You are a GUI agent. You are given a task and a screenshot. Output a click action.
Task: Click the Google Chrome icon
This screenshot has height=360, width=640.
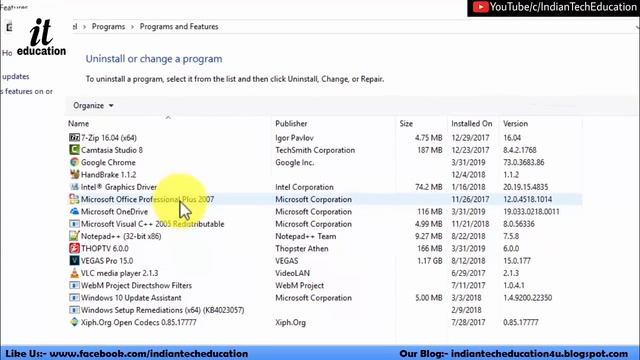click(x=74, y=162)
